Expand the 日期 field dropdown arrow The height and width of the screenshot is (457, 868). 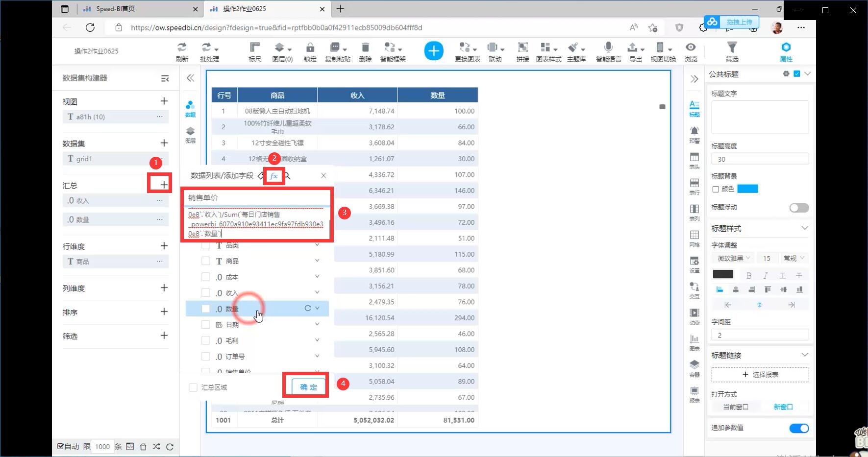pyautogui.click(x=317, y=324)
